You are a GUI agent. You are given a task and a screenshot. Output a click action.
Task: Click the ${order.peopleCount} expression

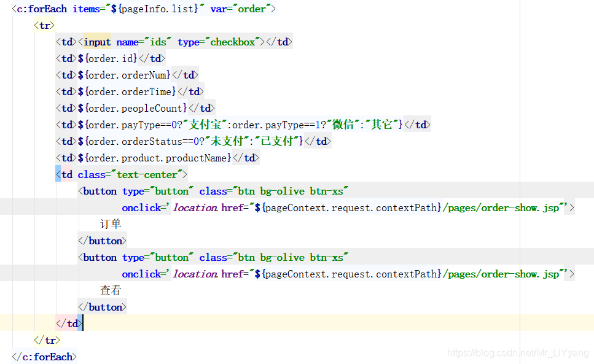coord(133,108)
